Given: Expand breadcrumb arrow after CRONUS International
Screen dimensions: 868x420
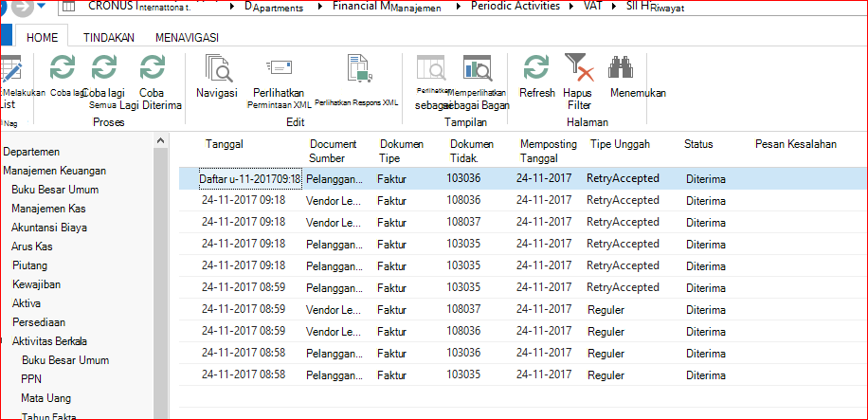Looking at the screenshot, I should (x=232, y=8).
